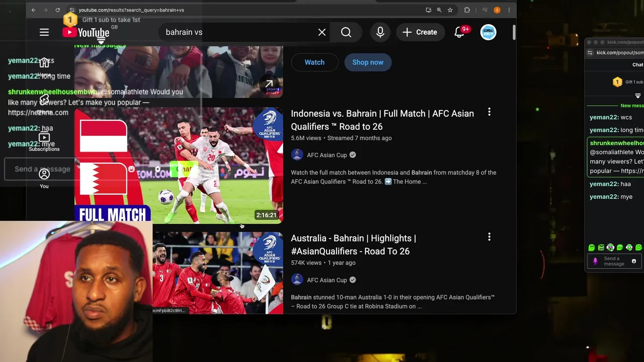Bookmark this page with the star icon
The image size is (644, 362).
click(450, 10)
